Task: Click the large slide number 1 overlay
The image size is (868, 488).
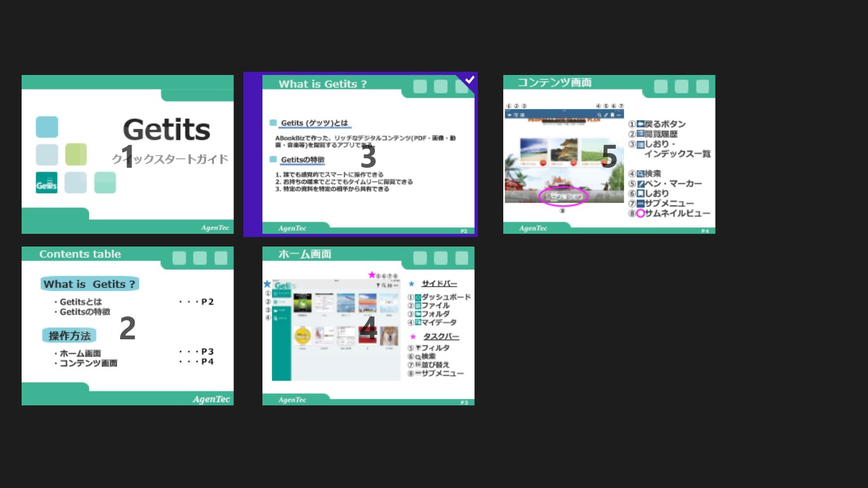Action: pyautogui.click(x=128, y=157)
